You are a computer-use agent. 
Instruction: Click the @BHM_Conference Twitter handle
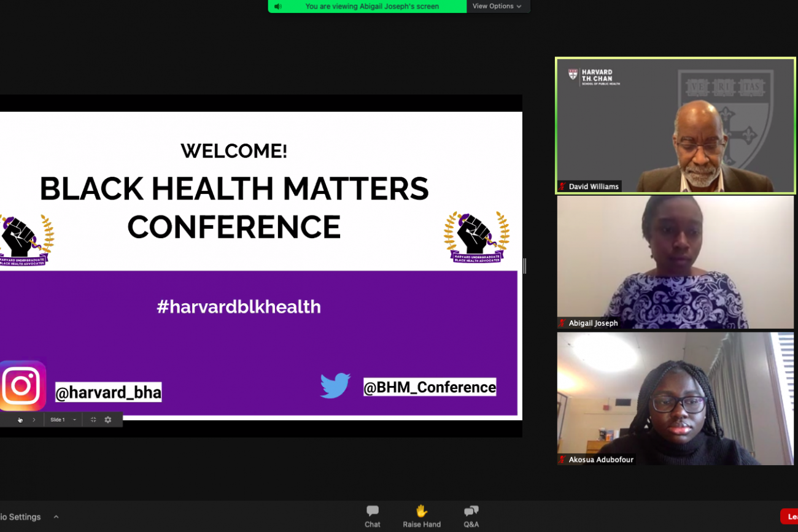click(430, 387)
